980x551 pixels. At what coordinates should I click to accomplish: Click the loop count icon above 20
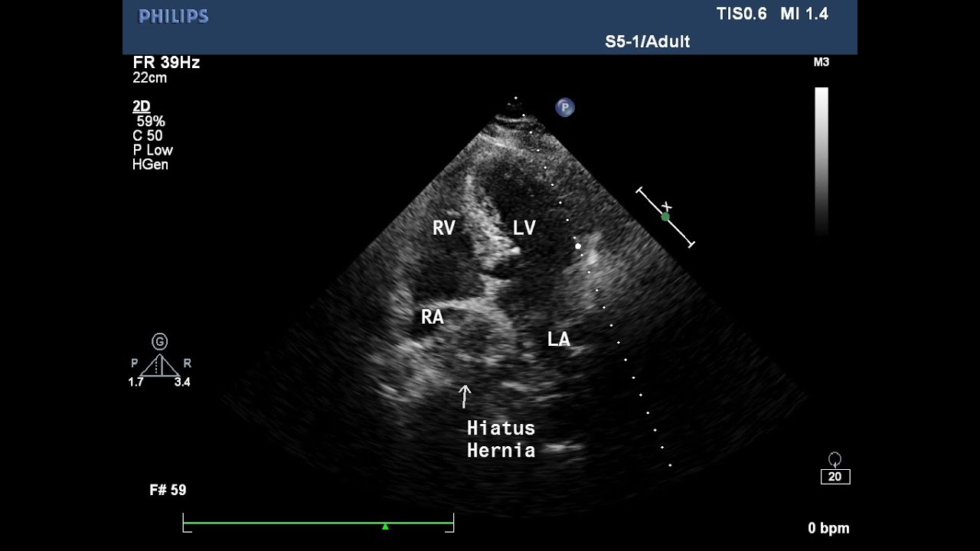point(835,459)
